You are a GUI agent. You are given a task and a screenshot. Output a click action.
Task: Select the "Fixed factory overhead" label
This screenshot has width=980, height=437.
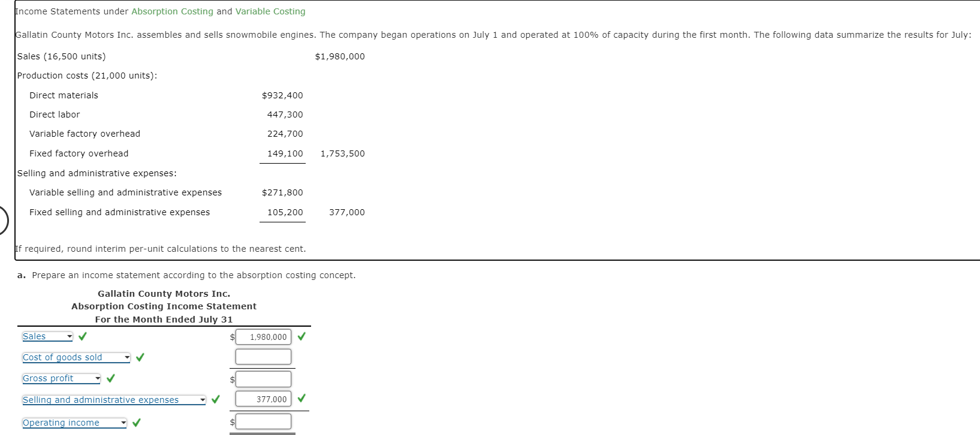coord(79,153)
